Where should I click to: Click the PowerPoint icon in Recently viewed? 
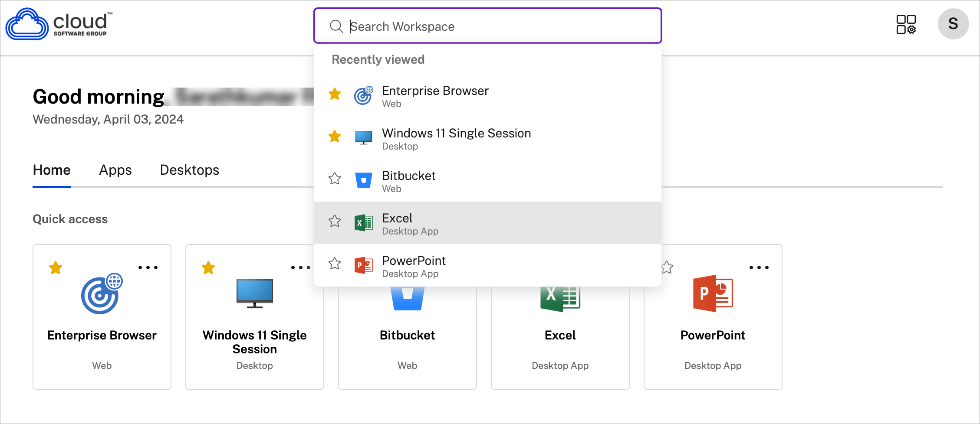pyautogui.click(x=364, y=265)
